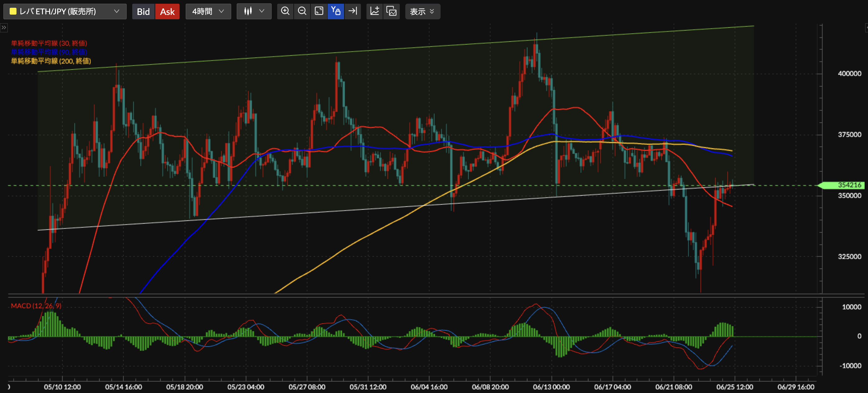The image size is (868, 393).
Task: Open the 表示 display menu
Action: click(x=422, y=12)
